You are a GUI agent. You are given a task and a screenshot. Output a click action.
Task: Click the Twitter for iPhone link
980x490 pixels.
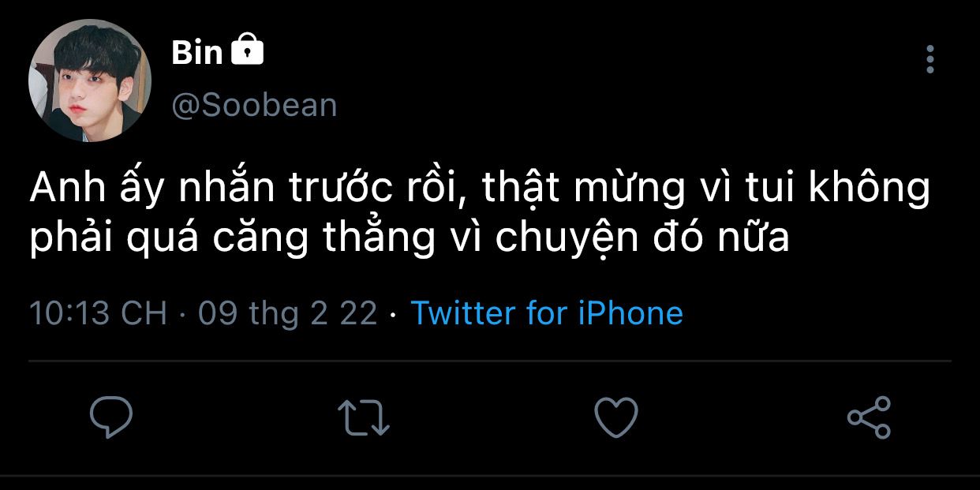pos(546,313)
